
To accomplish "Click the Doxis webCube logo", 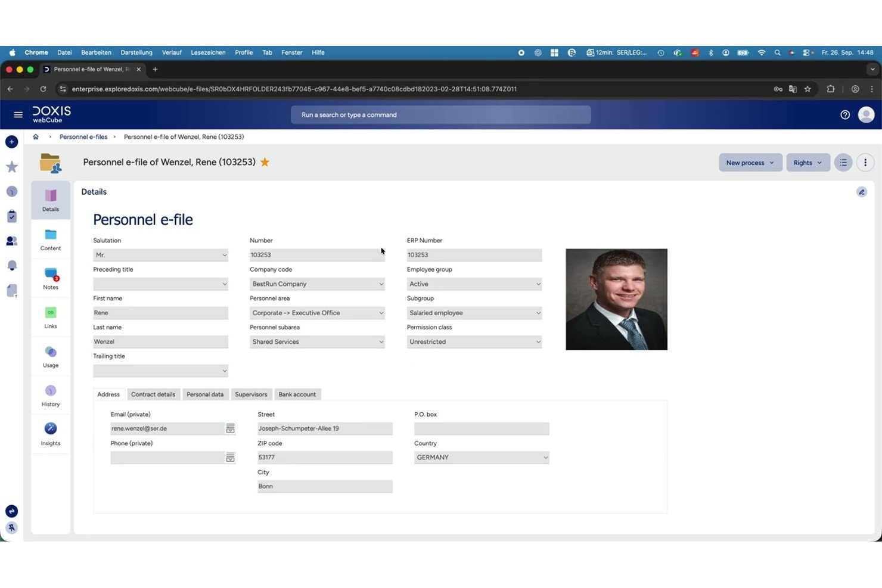I will 51,114.
